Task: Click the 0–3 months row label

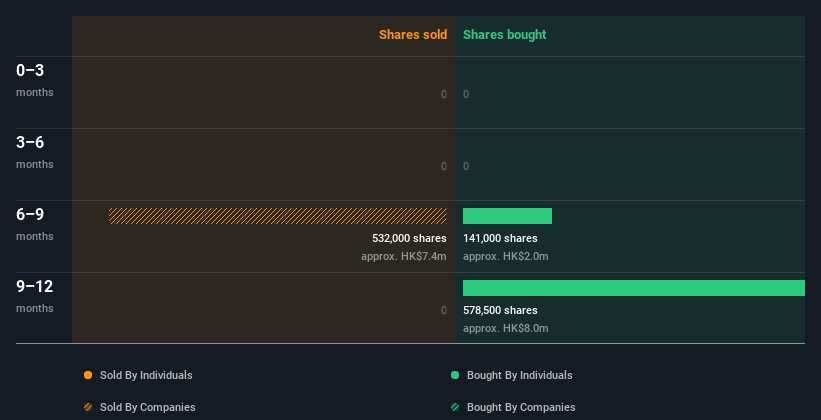Action: tap(35, 80)
